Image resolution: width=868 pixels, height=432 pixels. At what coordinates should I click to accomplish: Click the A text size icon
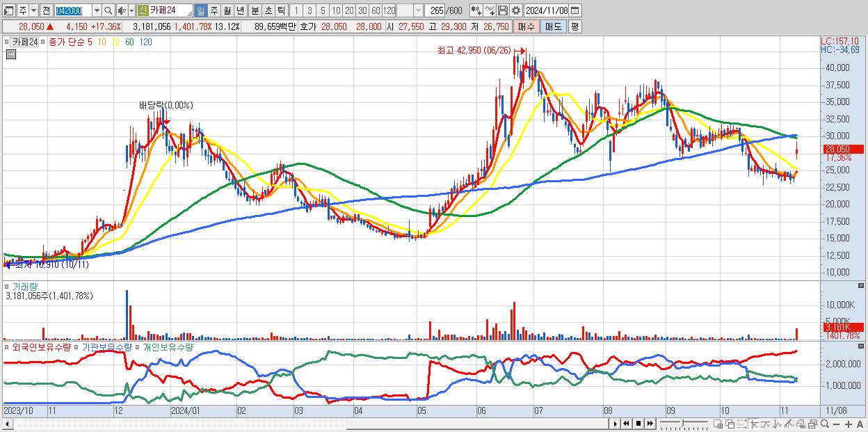(860, 424)
